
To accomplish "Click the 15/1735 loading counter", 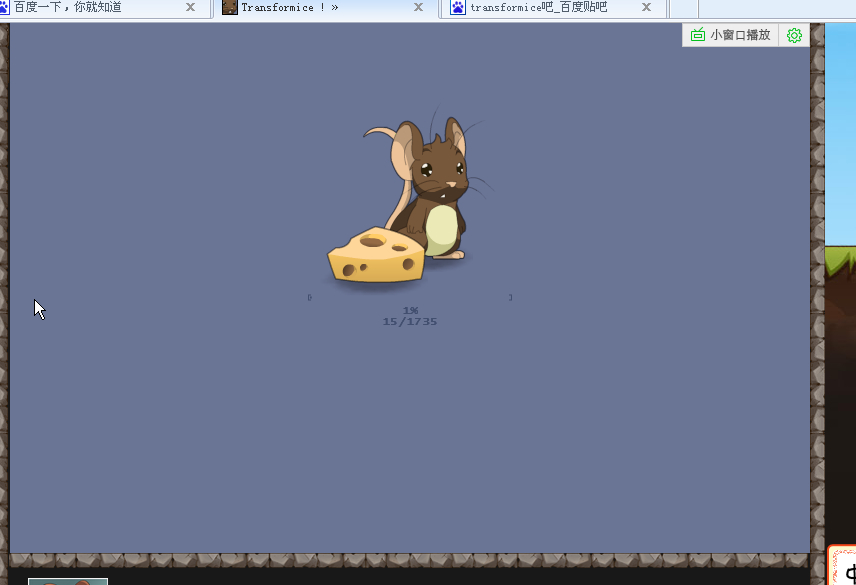I will [x=410, y=322].
